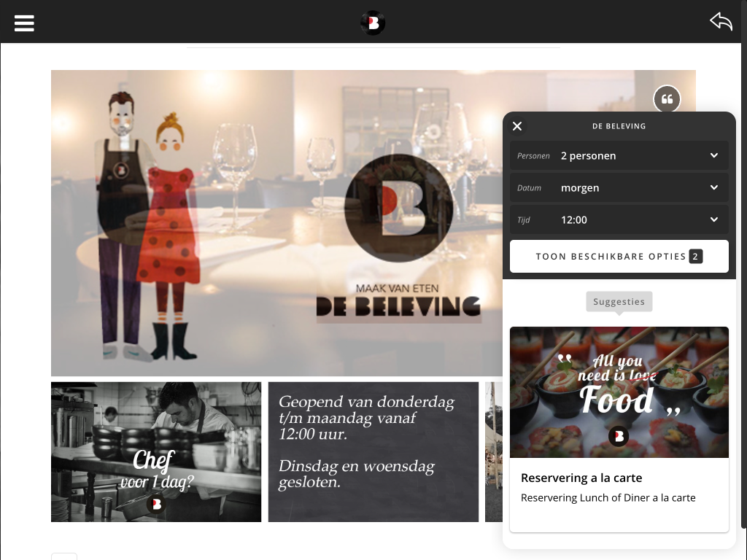
Task: Click the Reservering a la carte title
Action: coord(581,478)
